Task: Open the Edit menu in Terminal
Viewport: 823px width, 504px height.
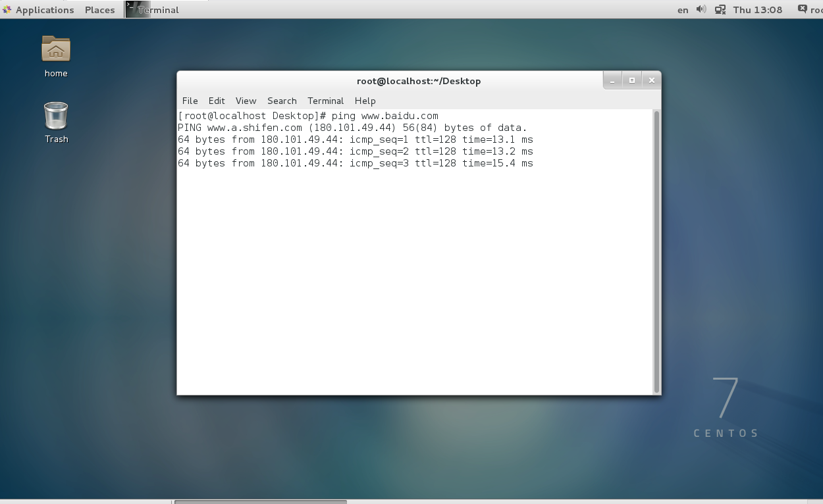Action: (x=217, y=101)
